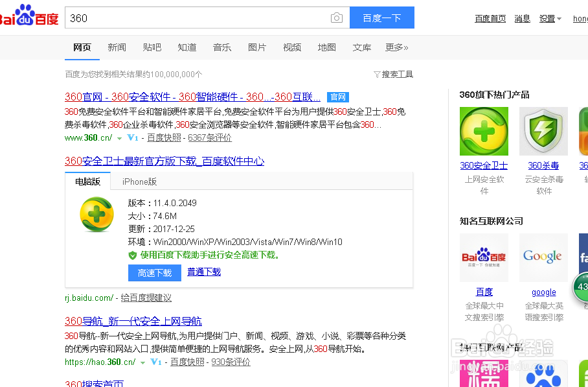Open the 360搜索首页 result link
The image size is (588, 387).
(94, 383)
